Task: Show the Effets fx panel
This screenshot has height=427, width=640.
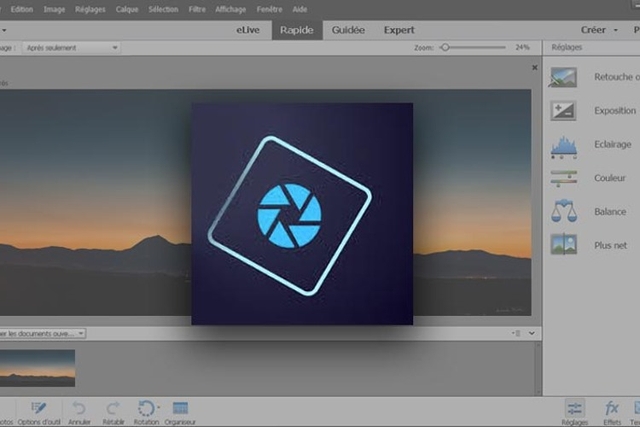Action: 611,408
